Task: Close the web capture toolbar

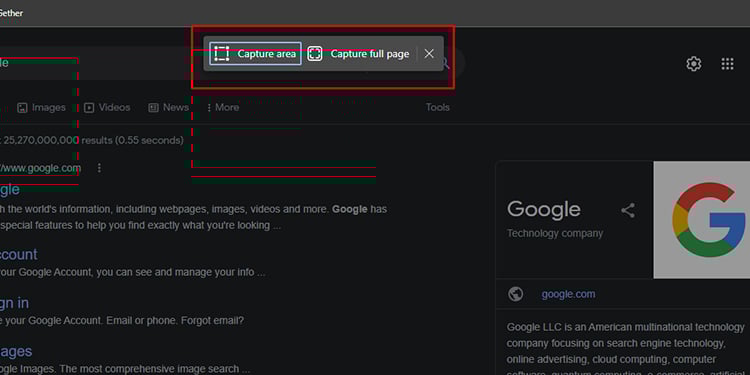Action: [429, 54]
